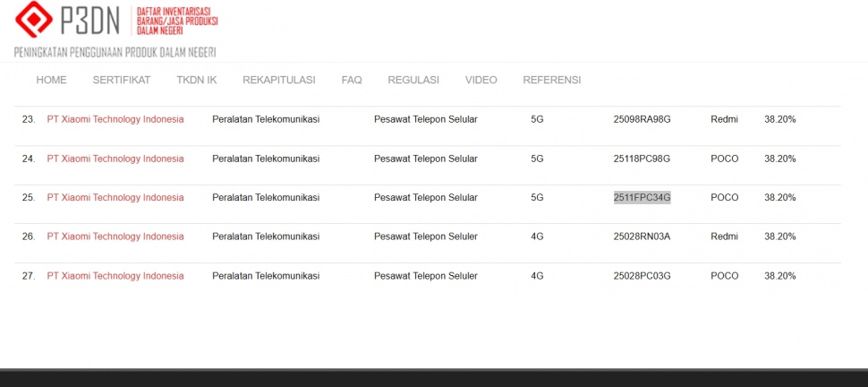Screen dimensions: 868x387
Task: Click the Redmi brand in row 26
Action: [724, 236]
